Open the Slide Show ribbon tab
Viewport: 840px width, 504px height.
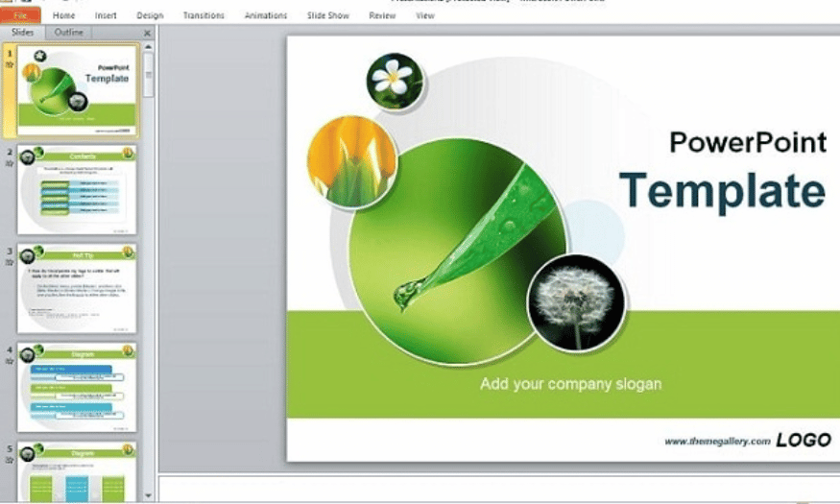click(x=328, y=15)
